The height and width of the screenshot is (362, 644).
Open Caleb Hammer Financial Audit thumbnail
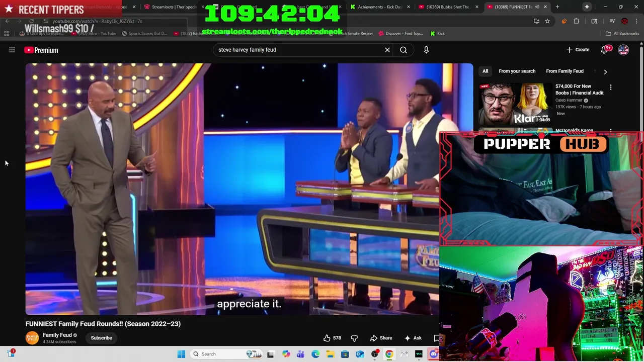[x=515, y=104]
